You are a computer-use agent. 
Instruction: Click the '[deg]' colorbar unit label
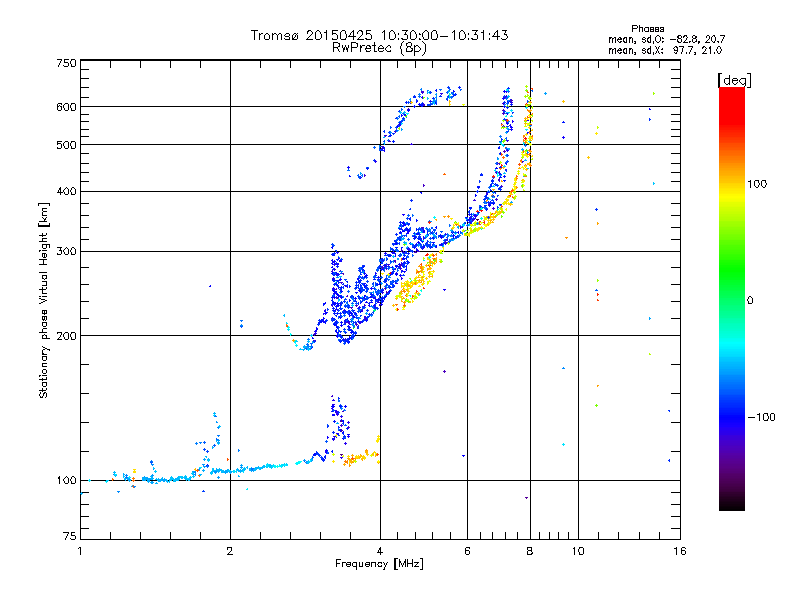coord(734,80)
